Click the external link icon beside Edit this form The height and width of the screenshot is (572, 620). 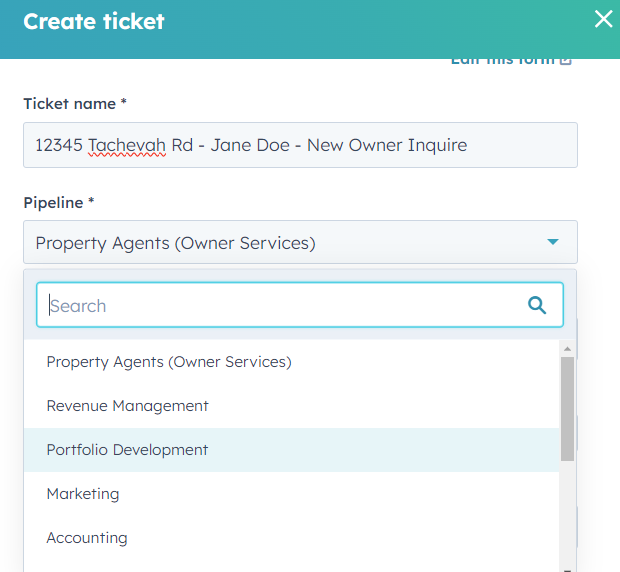(x=566, y=62)
